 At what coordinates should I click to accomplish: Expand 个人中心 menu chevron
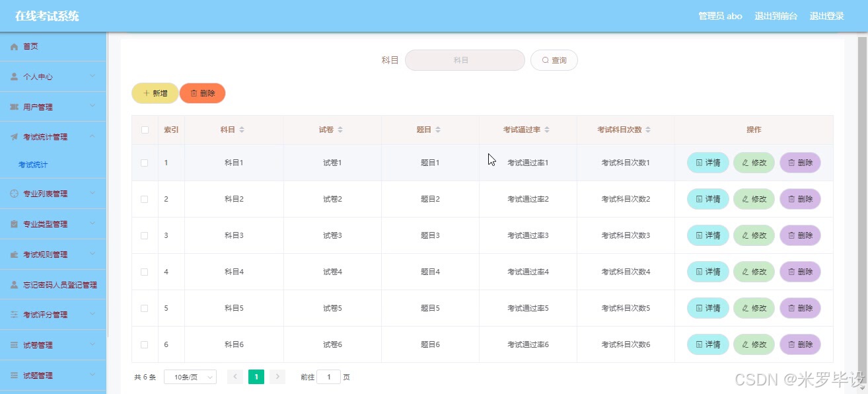pos(92,77)
